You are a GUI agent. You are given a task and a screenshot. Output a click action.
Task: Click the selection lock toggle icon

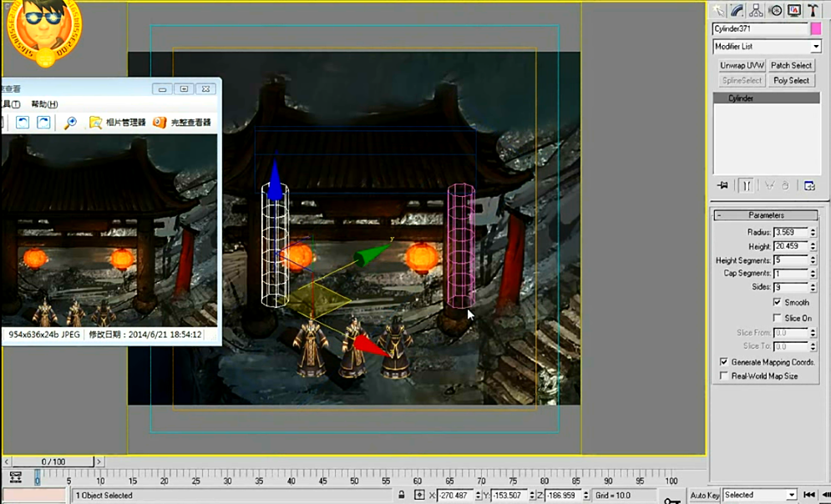(x=401, y=495)
